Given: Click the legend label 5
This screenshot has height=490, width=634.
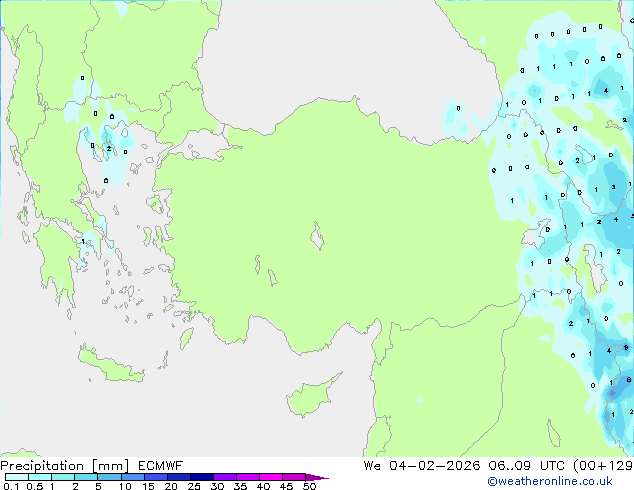Looking at the screenshot, I should pyautogui.click(x=98, y=486).
